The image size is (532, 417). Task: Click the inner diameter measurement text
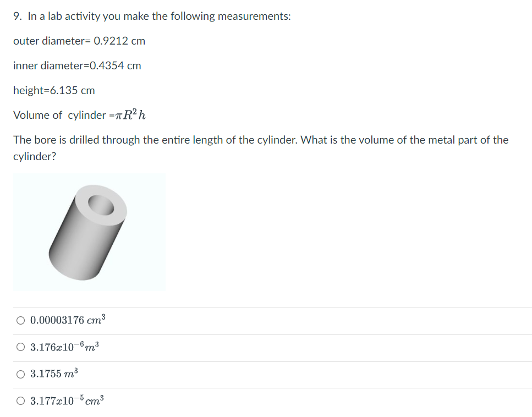click(77, 65)
